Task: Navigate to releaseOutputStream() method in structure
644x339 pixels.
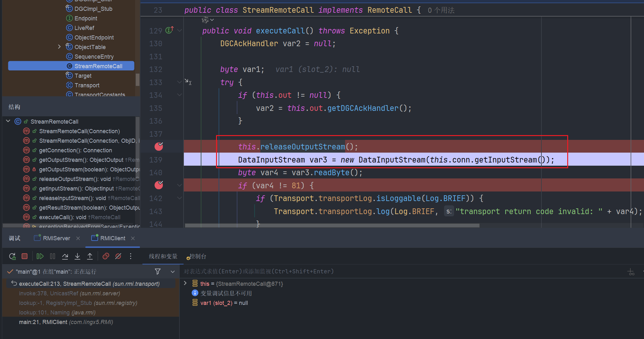Action: point(75,179)
